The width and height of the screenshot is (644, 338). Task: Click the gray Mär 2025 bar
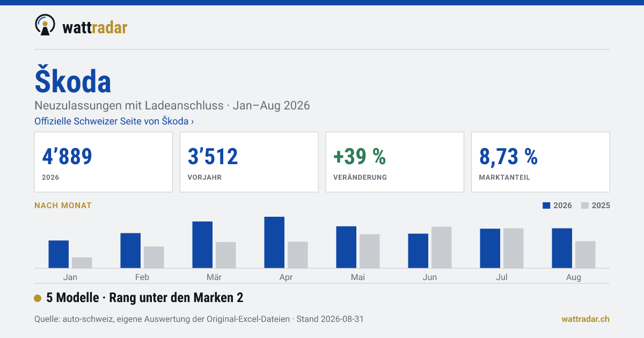[226, 255]
